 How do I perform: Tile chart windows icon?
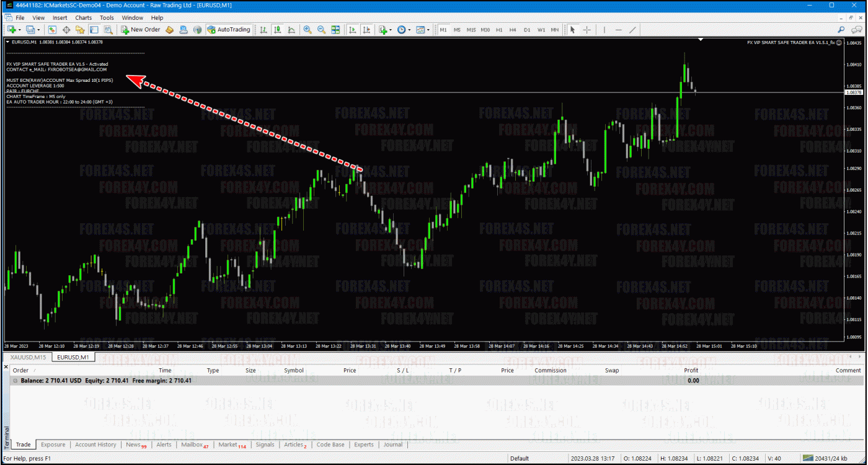point(335,30)
